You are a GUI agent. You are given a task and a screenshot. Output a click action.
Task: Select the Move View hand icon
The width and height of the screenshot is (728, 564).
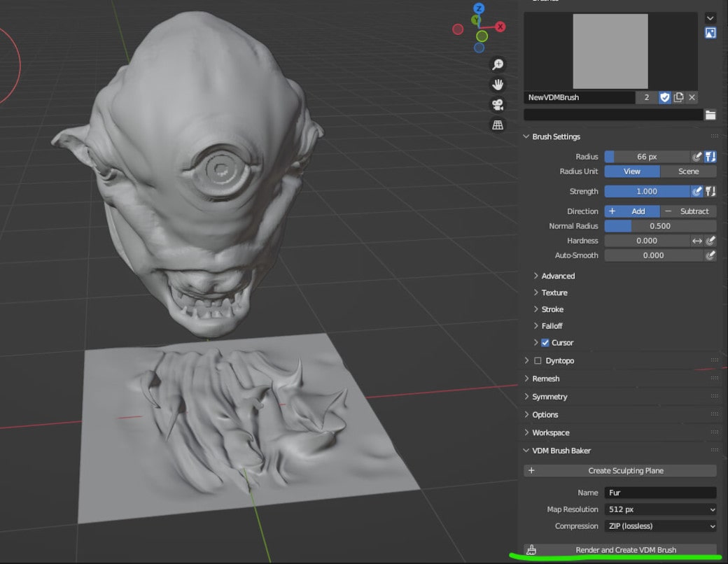pos(498,84)
